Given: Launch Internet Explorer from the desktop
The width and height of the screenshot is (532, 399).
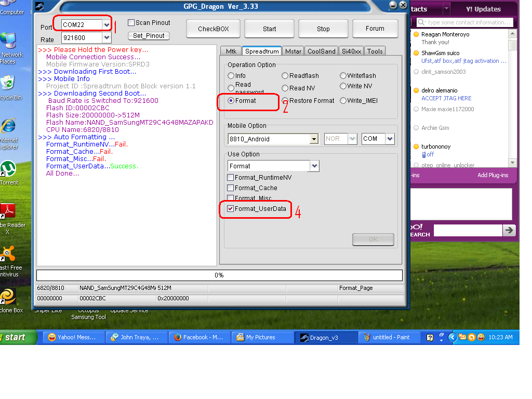Looking at the screenshot, I should (x=9, y=134).
